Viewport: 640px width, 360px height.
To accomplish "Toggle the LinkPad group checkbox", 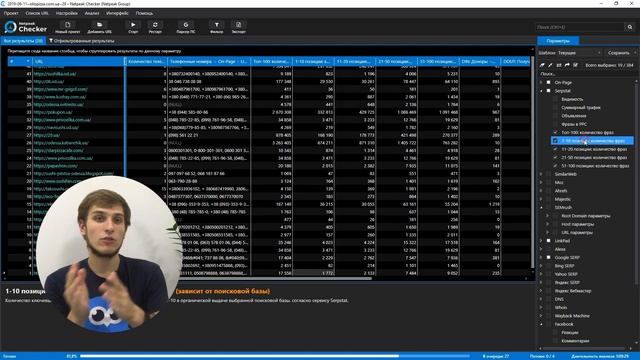I will point(549,241).
